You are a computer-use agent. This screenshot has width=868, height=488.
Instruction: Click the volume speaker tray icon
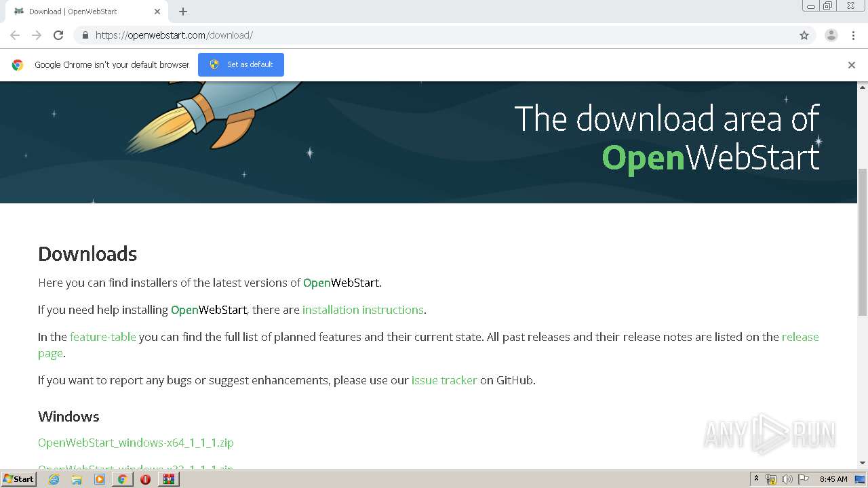point(787,479)
